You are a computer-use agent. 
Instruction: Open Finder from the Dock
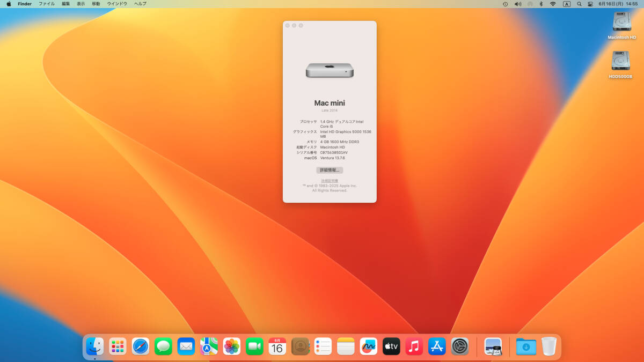[95, 346]
